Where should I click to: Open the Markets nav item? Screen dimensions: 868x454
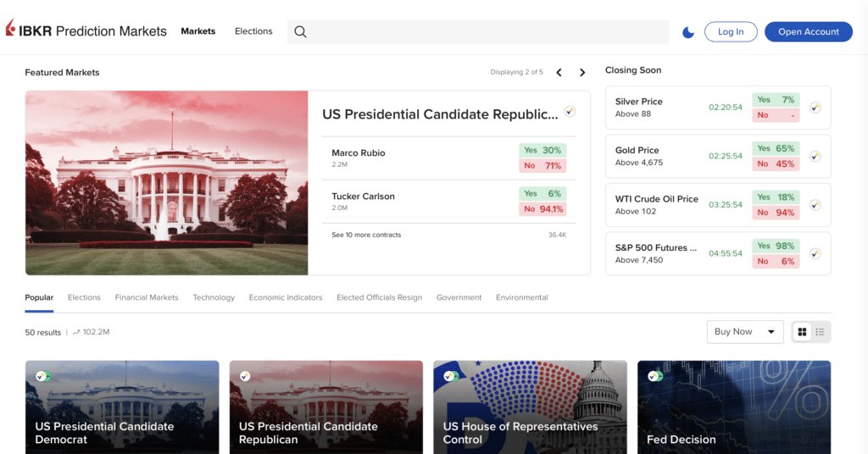198,31
